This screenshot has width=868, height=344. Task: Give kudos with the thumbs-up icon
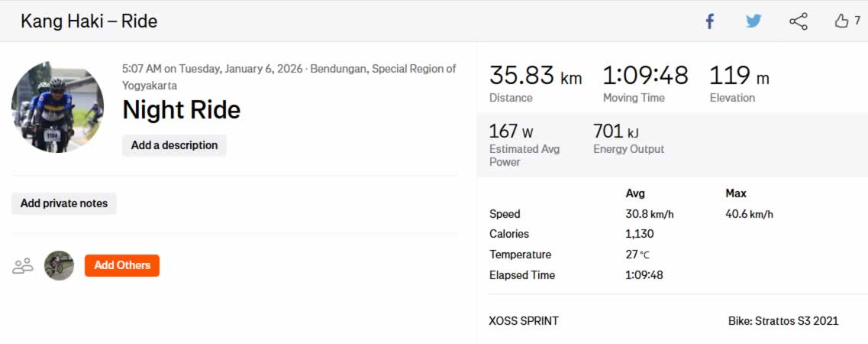click(x=842, y=21)
